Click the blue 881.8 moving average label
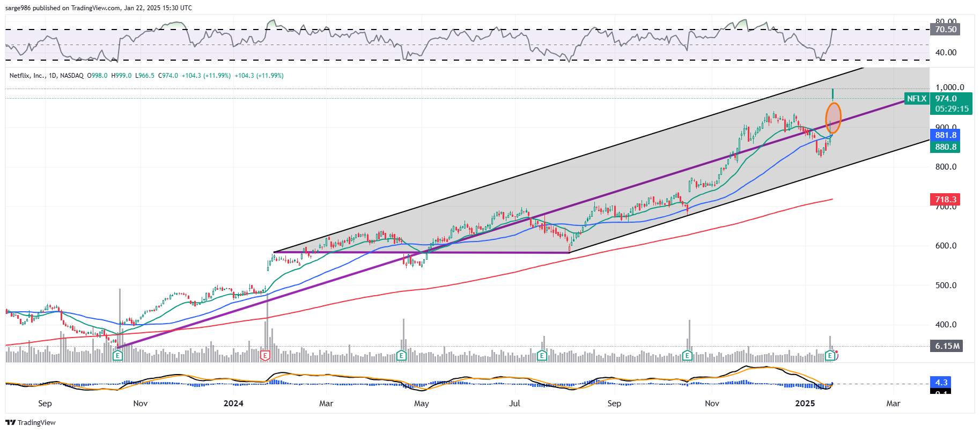Viewport: 980px width, 432px height. tap(945, 135)
